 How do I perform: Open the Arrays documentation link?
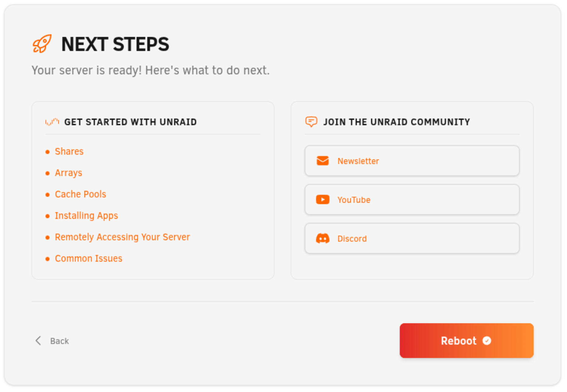tap(68, 173)
